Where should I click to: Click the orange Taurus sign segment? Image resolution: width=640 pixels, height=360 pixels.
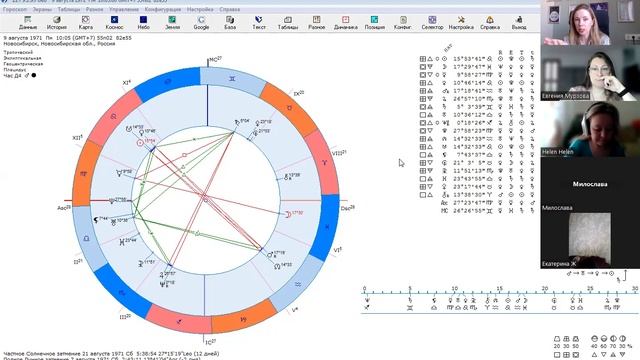pyautogui.click(x=289, y=108)
